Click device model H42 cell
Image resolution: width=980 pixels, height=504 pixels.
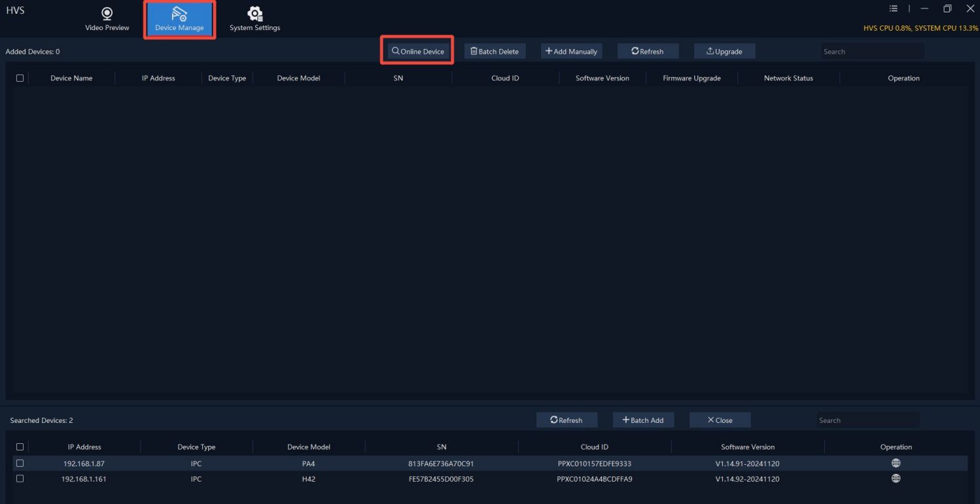coord(309,479)
